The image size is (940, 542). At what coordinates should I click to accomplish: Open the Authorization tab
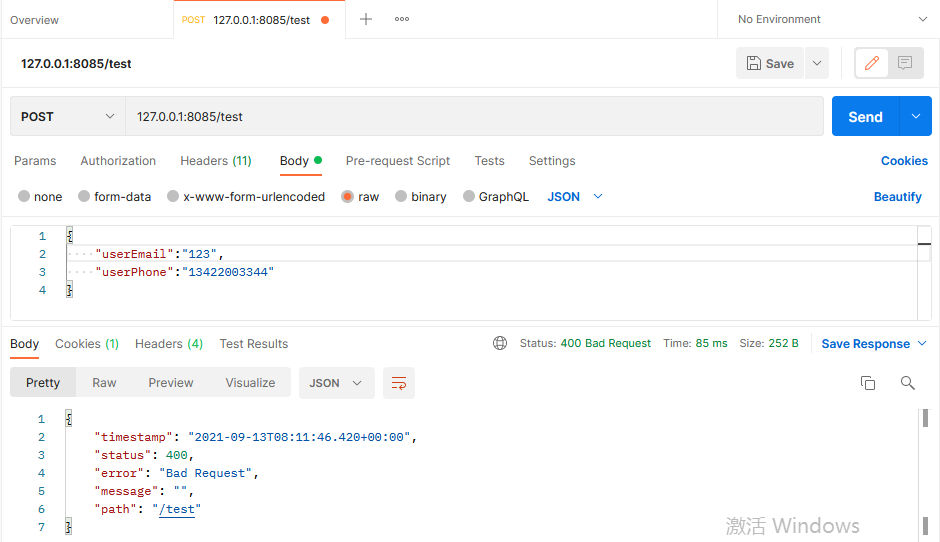pyautogui.click(x=118, y=161)
